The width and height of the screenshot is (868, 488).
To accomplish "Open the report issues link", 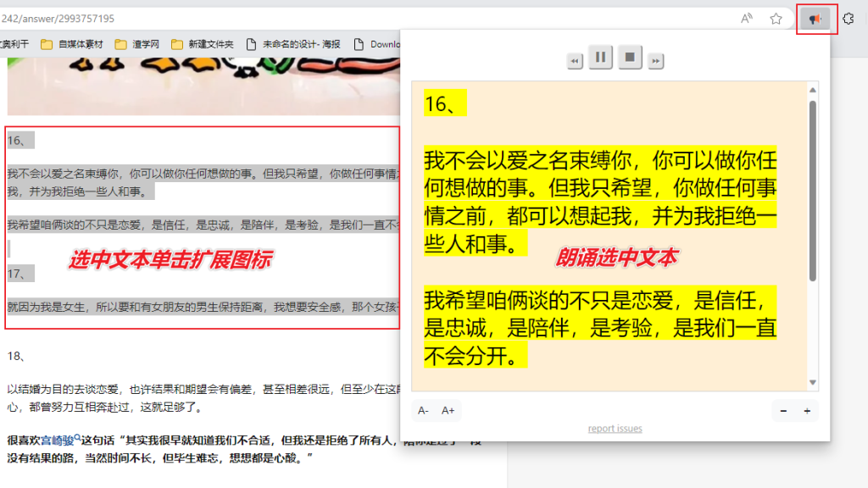I will (615, 428).
